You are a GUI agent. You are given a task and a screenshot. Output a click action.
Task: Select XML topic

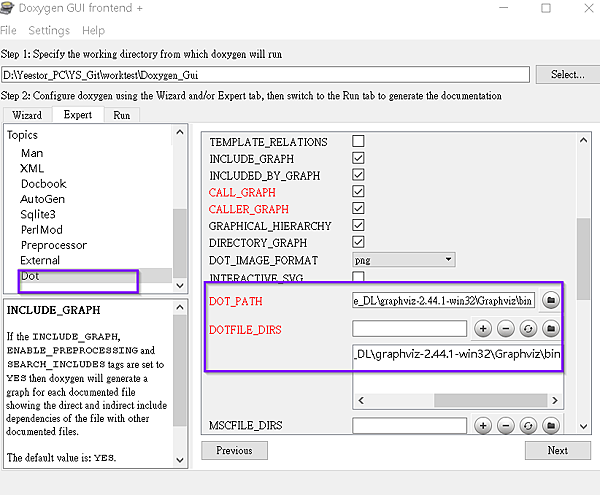32,168
